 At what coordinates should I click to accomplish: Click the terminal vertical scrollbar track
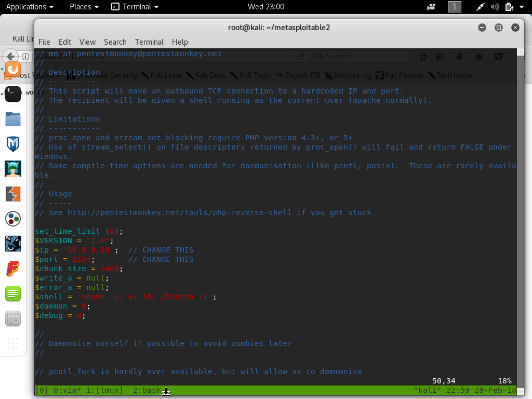click(x=521, y=222)
